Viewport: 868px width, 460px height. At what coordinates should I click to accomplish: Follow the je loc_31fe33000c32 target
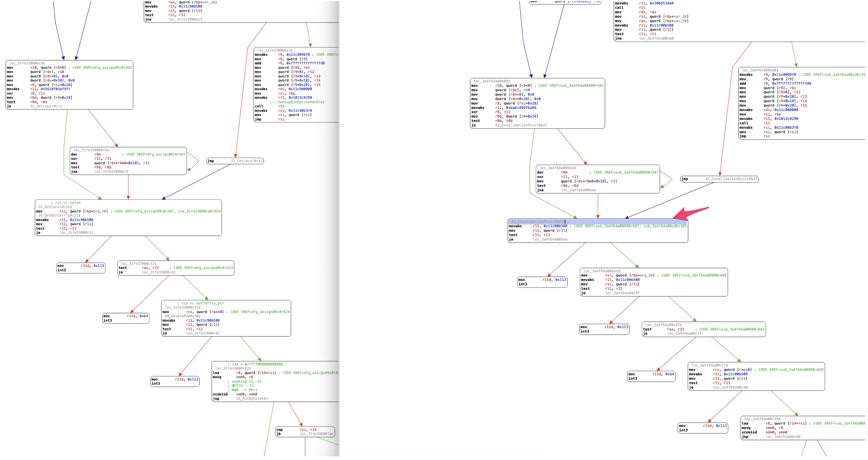[x=76, y=232]
